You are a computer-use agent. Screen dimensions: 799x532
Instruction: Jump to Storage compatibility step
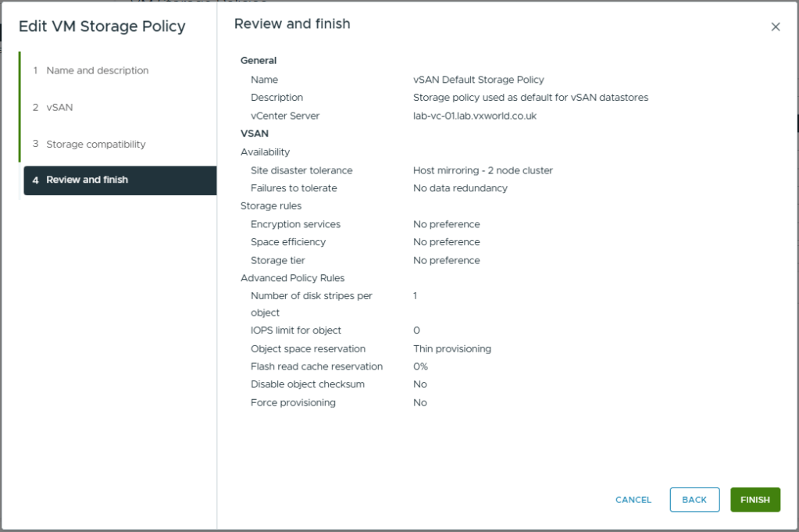point(95,145)
